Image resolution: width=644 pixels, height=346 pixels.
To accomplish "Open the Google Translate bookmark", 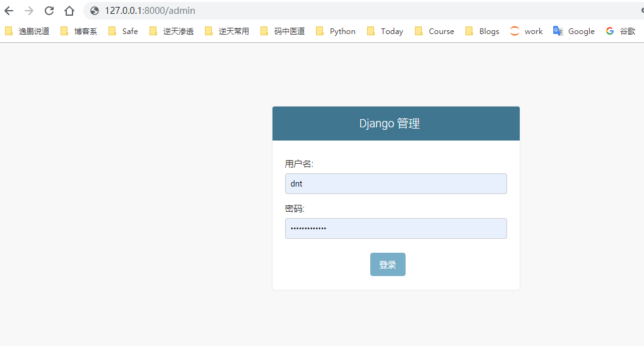I will tap(574, 31).
